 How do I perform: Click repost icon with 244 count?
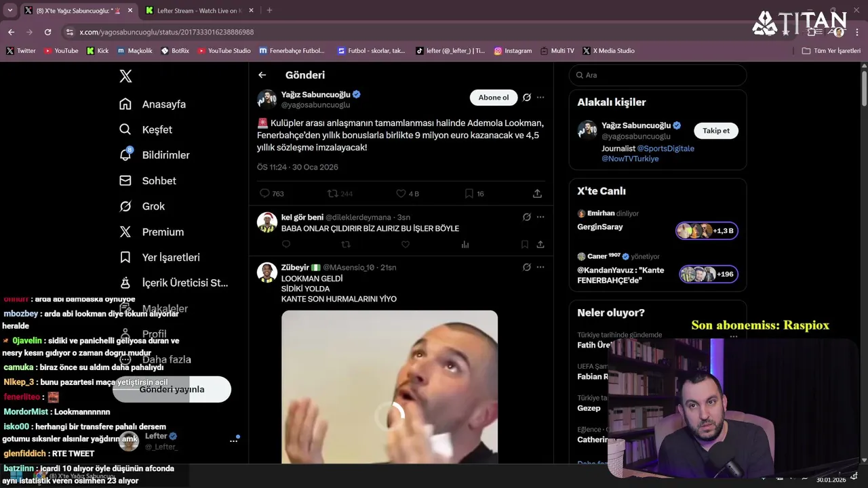(x=332, y=193)
